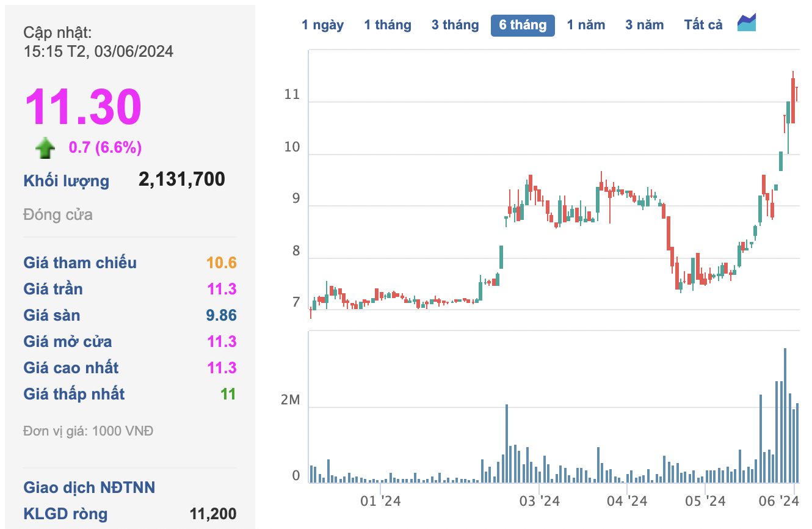Viewport: 812px width, 529px height.
Task: Select the Giá cao nhất label
Action: point(71,368)
